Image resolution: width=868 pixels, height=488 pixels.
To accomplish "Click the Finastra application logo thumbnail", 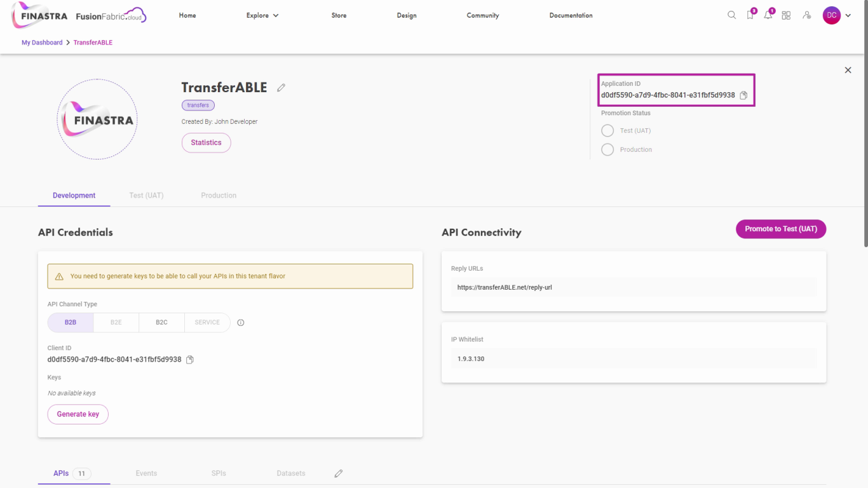I will click(x=97, y=119).
